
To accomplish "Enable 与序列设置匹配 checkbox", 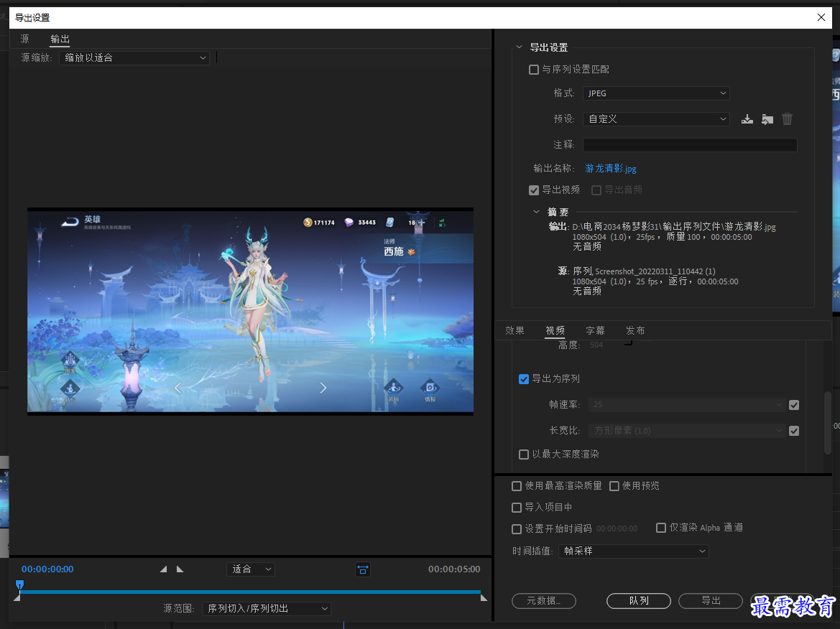I will click(534, 70).
